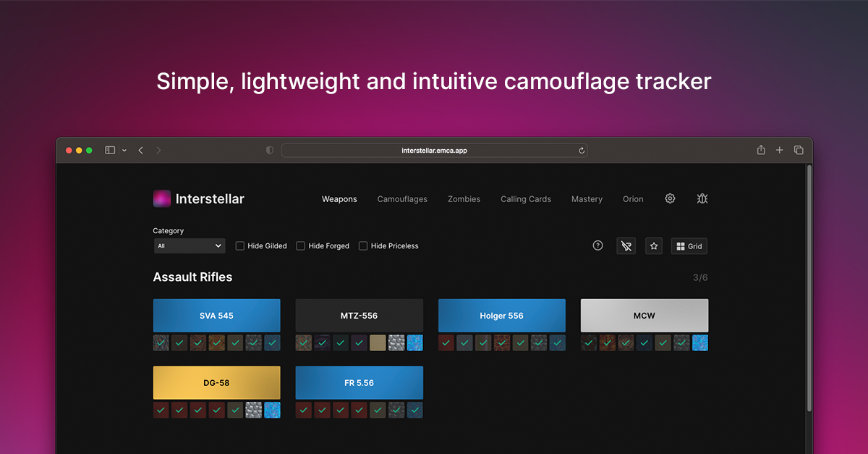Enable the Hide Gilded checkbox
This screenshot has height=454, width=868.
click(x=240, y=246)
